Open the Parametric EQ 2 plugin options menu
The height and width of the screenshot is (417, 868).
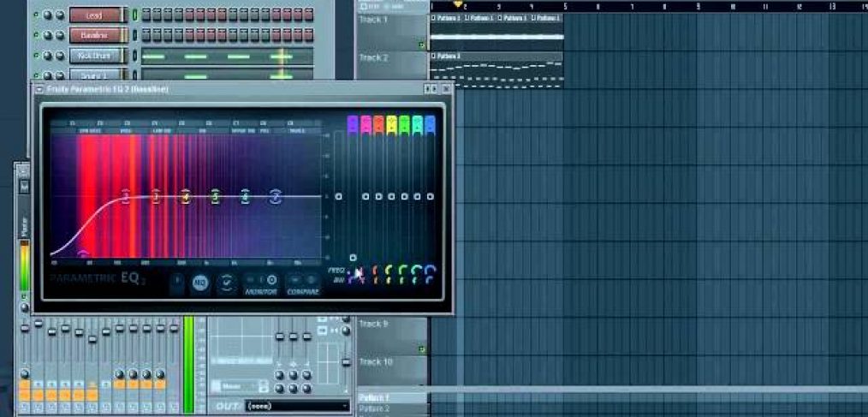[39, 88]
